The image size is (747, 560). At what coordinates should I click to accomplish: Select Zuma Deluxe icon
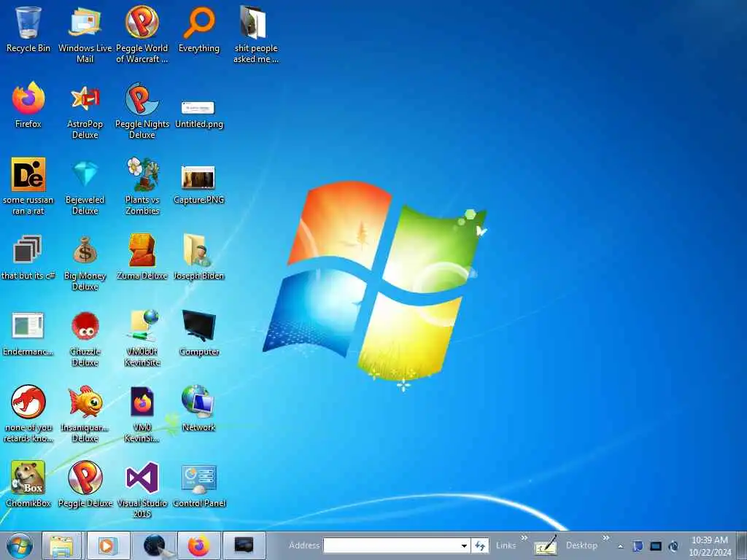pos(142,257)
